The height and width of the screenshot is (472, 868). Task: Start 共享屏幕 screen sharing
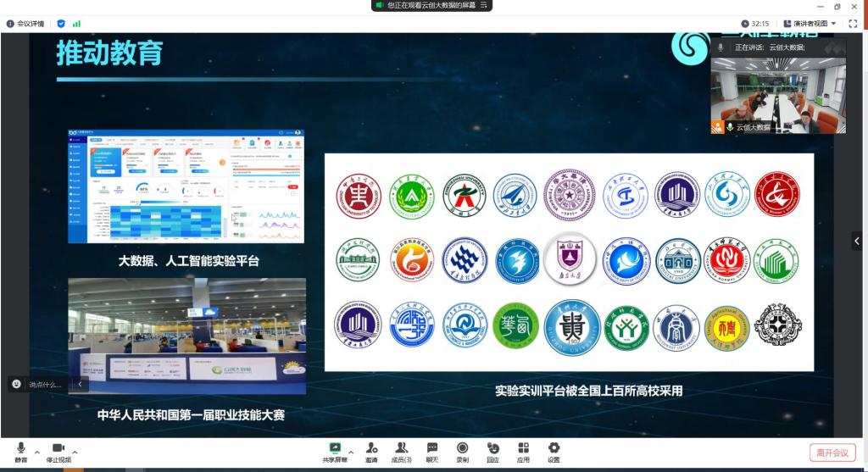pyautogui.click(x=335, y=452)
